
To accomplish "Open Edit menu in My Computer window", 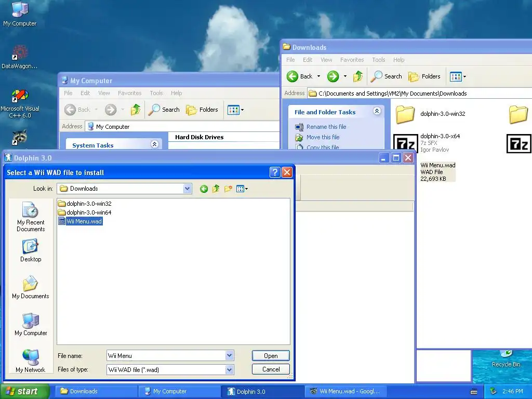I will [85, 93].
